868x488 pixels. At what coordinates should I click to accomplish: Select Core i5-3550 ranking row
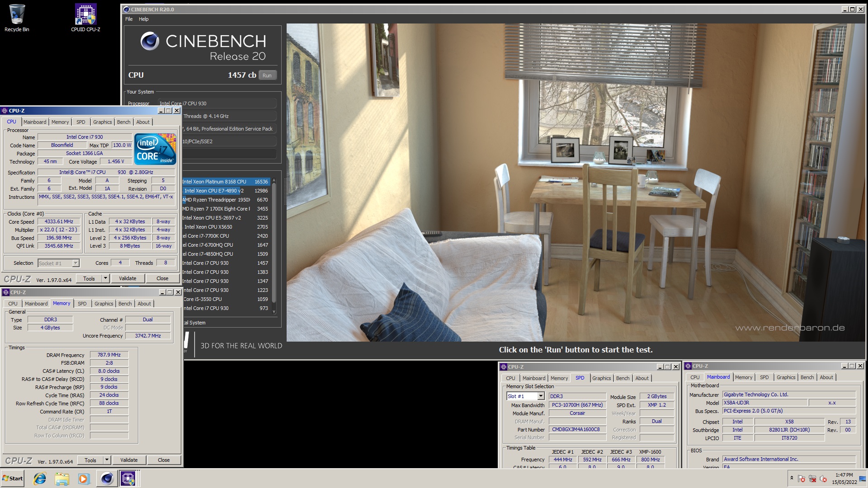click(x=226, y=299)
